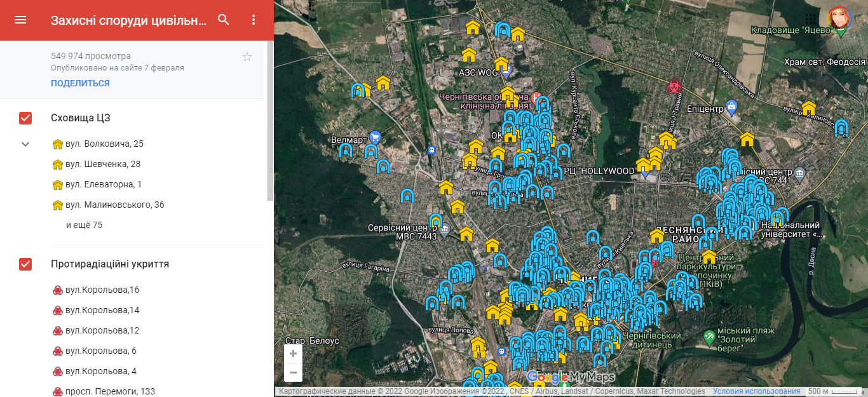Viewport: 868px width, 397px height.
Task: Click the Велмарт shopping cart marker
Action: 375,137
